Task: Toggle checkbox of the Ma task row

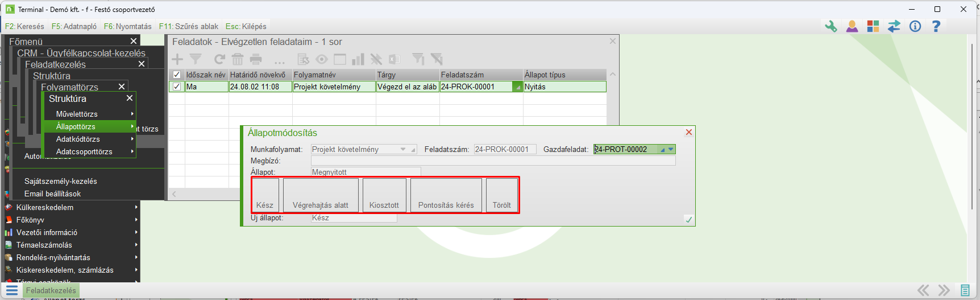Action: tap(177, 87)
